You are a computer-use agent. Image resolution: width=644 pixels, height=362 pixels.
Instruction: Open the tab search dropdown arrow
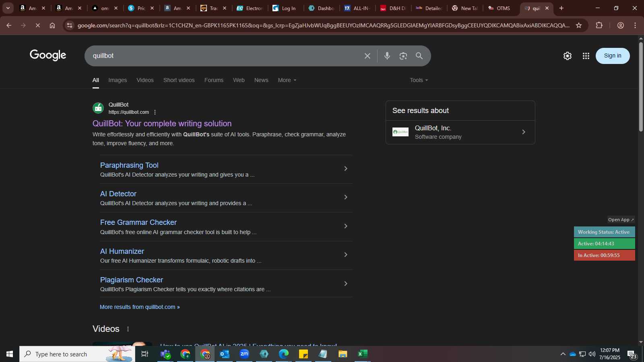click(8, 8)
